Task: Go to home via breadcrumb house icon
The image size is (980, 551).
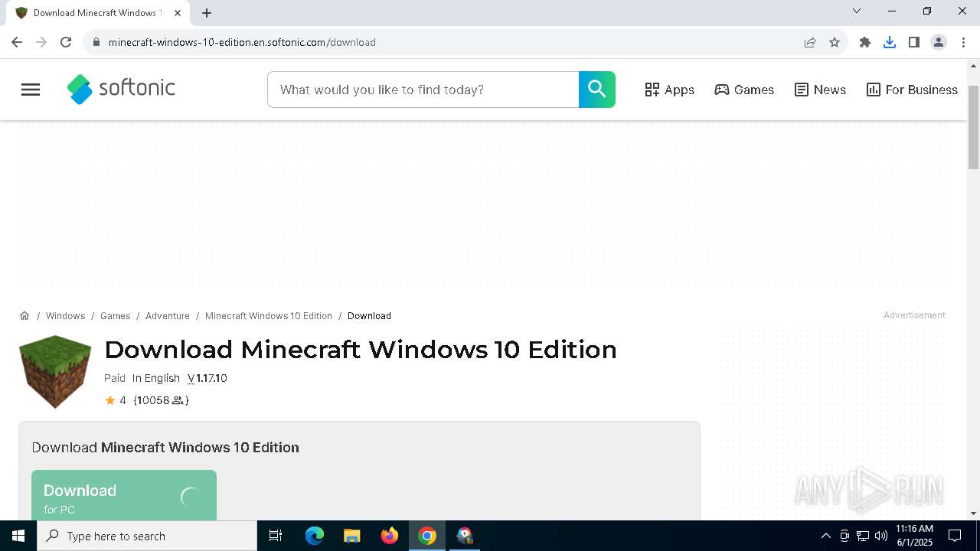Action: point(24,315)
